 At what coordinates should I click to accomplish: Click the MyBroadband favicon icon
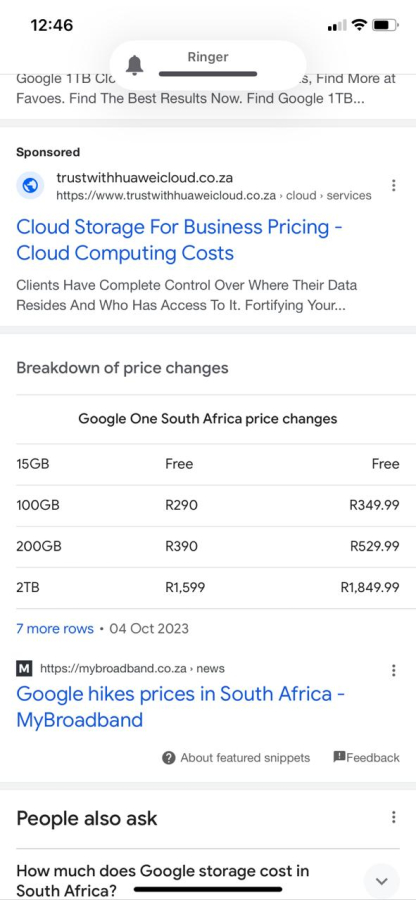click(24, 669)
